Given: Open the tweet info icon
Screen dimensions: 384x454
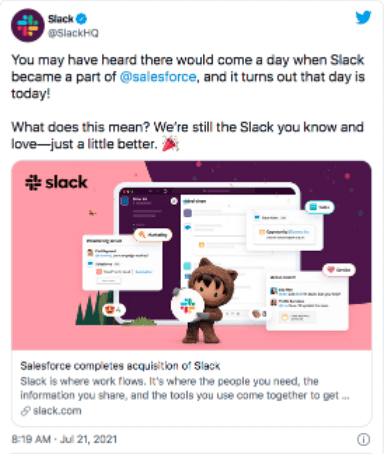Looking at the screenshot, I should (x=363, y=439).
